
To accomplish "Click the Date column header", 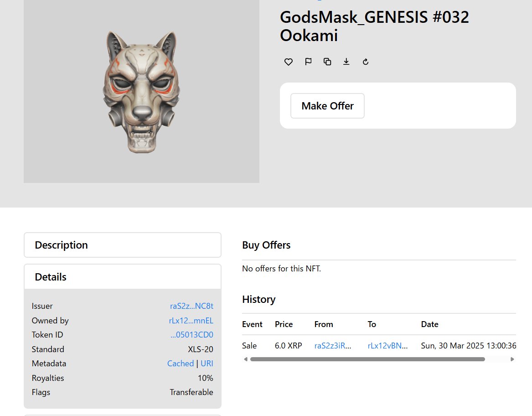I will [x=429, y=324].
